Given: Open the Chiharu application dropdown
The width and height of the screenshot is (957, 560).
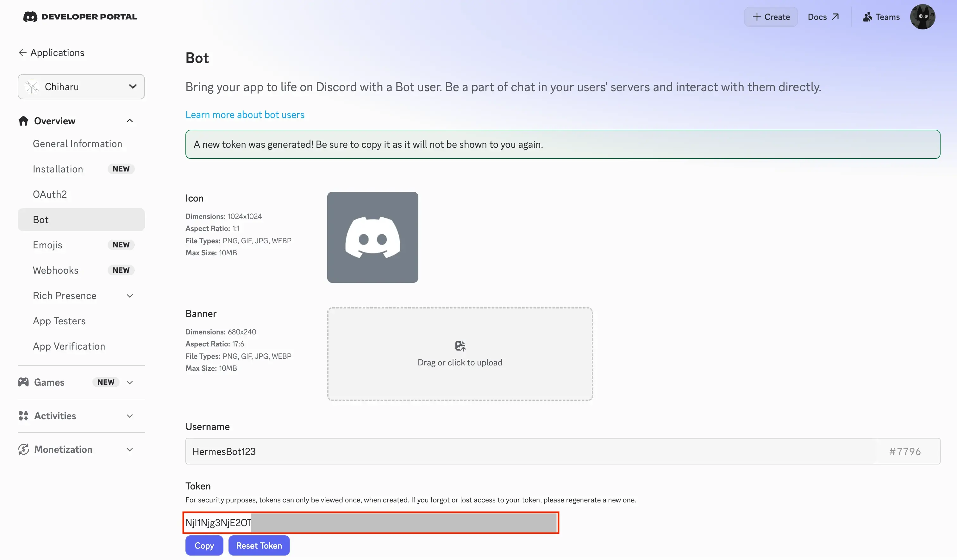Looking at the screenshot, I should (x=81, y=87).
